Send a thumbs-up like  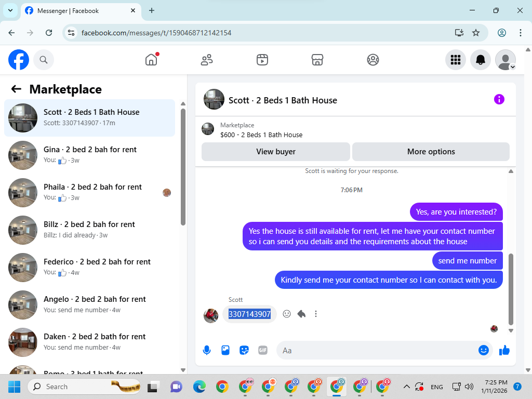[504, 350]
